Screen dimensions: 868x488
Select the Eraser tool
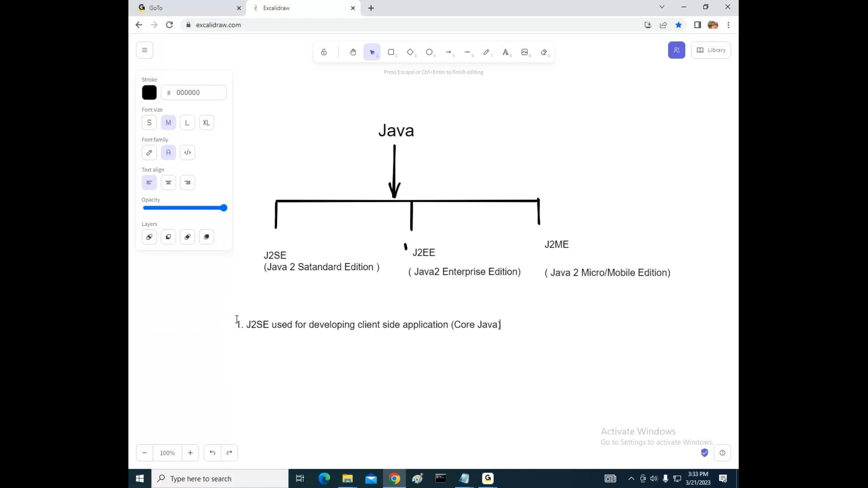tap(544, 52)
